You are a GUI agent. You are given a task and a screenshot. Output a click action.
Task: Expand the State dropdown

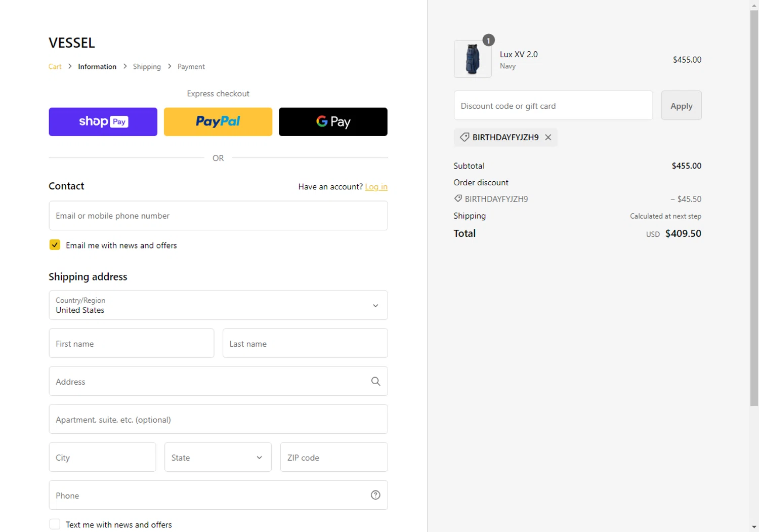218,457
